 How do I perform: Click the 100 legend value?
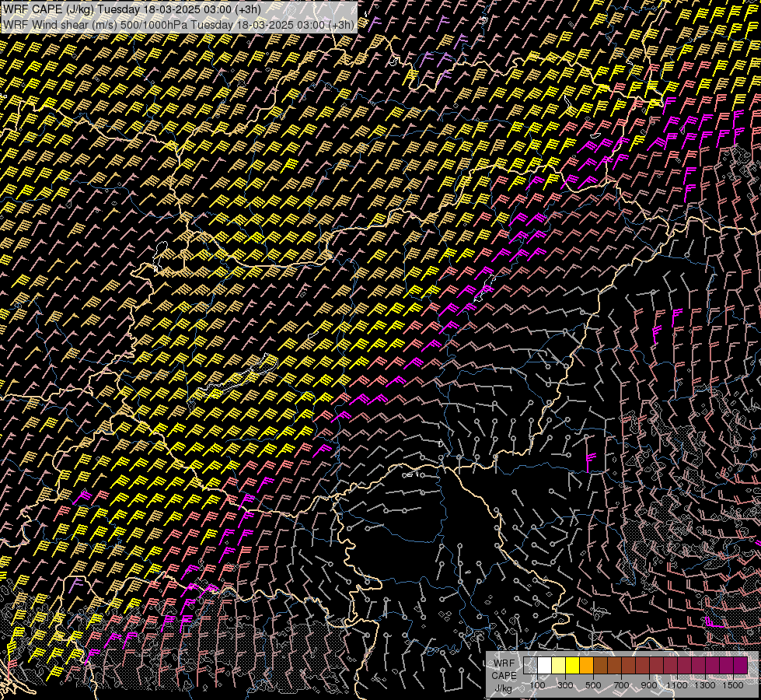[x=537, y=685]
